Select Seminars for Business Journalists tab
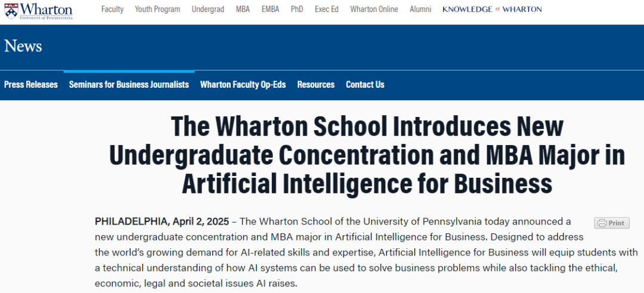 [x=129, y=85]
